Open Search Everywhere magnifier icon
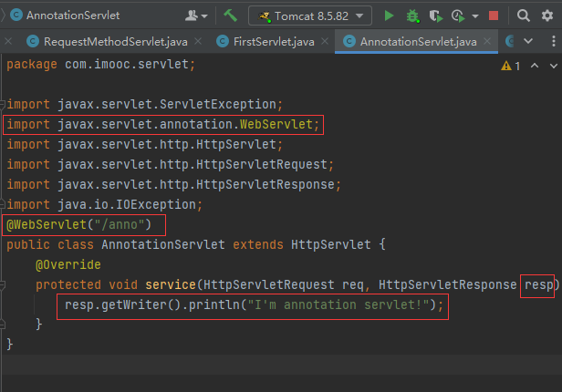562x392 pixels. click(523, 15)
